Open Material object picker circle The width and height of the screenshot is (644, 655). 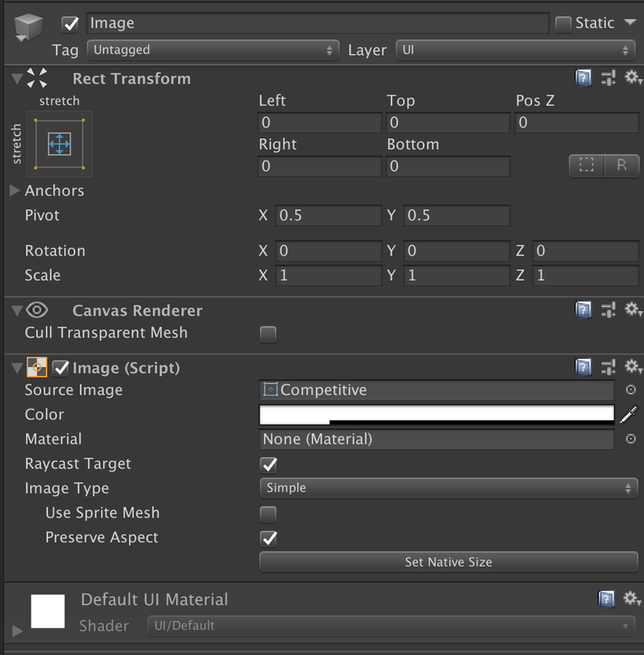tap(631, 439)
